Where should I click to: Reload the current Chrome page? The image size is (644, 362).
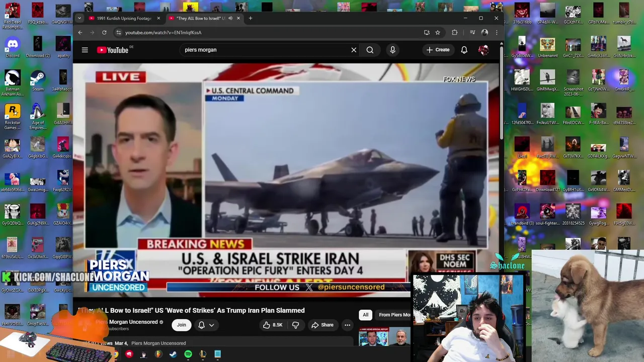[x=104, y=32]
